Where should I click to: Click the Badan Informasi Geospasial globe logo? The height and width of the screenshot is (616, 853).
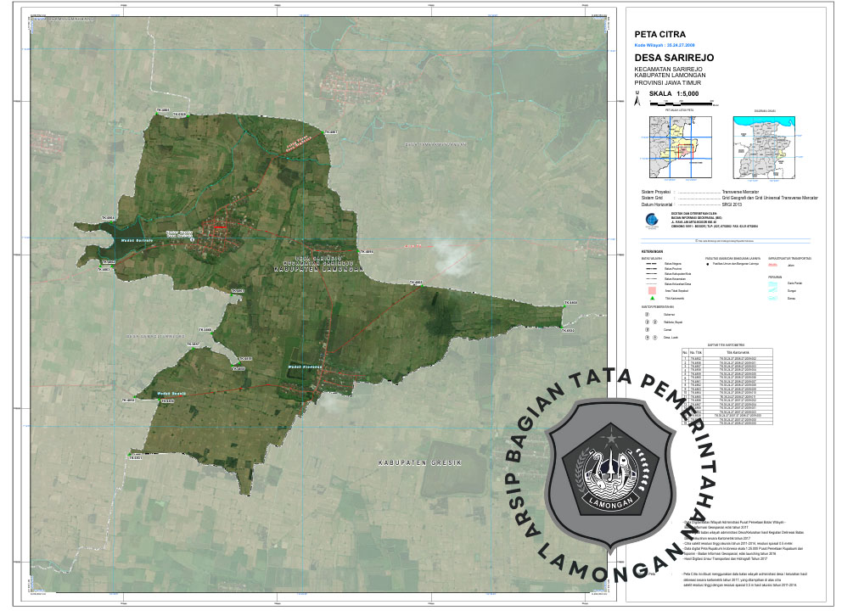(651, 220)
